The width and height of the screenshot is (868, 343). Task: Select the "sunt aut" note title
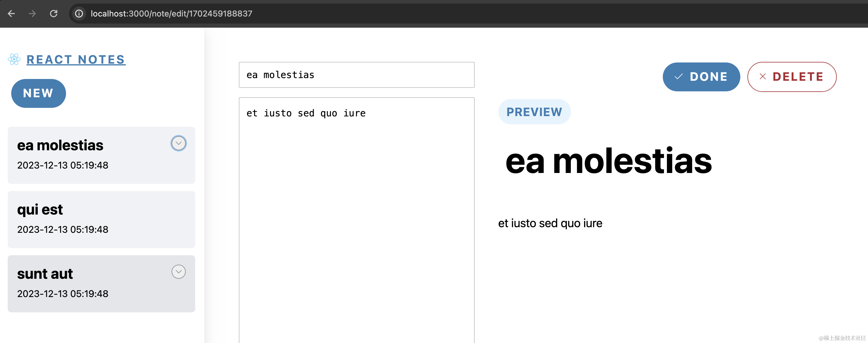tap(45, 273)
